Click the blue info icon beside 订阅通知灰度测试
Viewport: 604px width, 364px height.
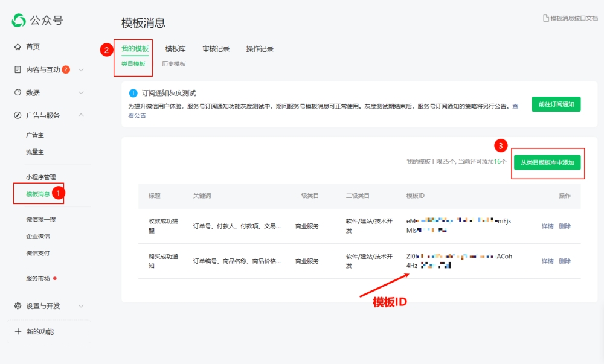pos(133,93)
